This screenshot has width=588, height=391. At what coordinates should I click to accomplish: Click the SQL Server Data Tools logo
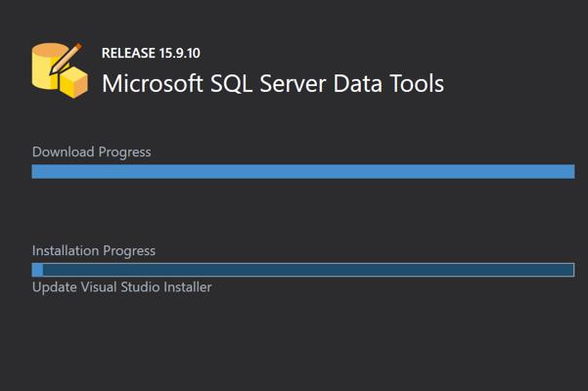[60, 70]
